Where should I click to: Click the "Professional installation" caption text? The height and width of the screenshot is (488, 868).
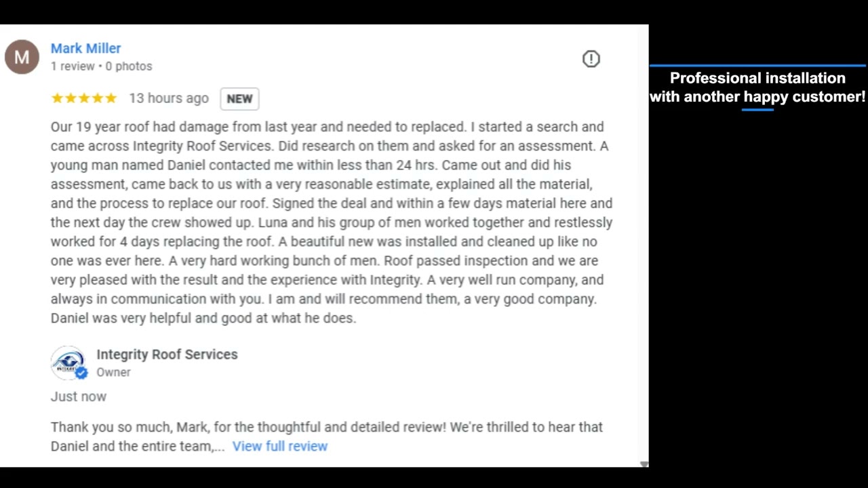coord(757,78)
